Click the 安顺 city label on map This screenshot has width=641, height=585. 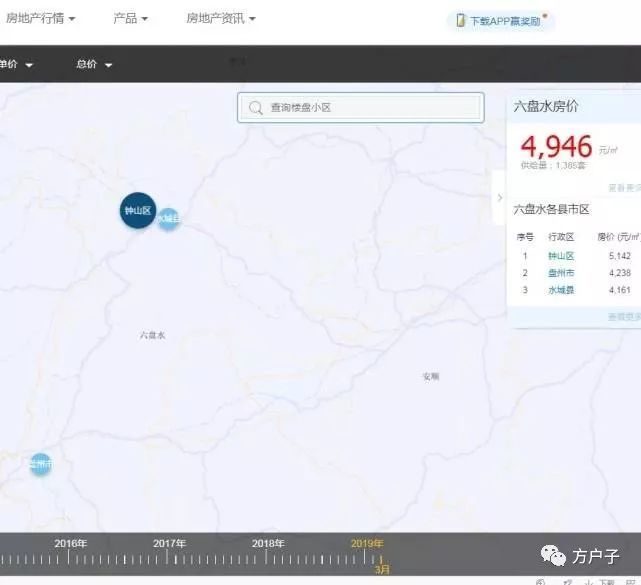point(431,377)
